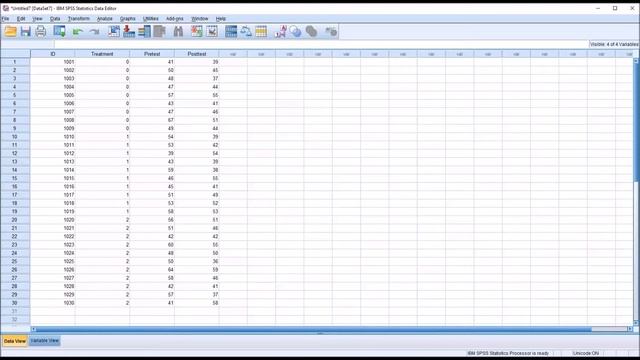Save the dataset with the floppy disk icon
The width and height of the screenshot is (640, 360).
pyautogui.click(x=26, y=31)
